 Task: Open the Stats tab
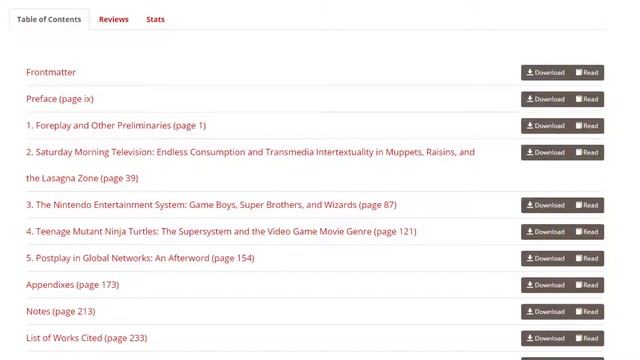coord(156,19)
